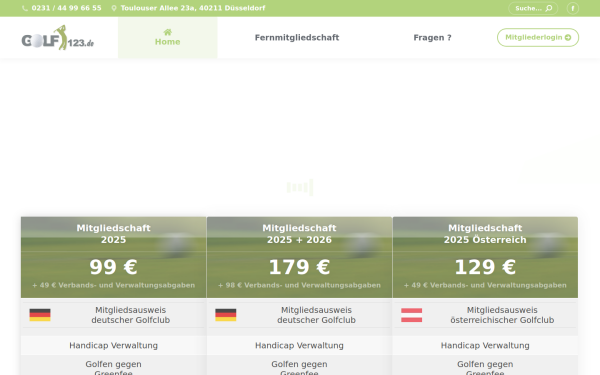Click 'Handicap Verwaltung' in Österreich card
600x375 pixels.
pyautogui.click(x=485, y=346)
